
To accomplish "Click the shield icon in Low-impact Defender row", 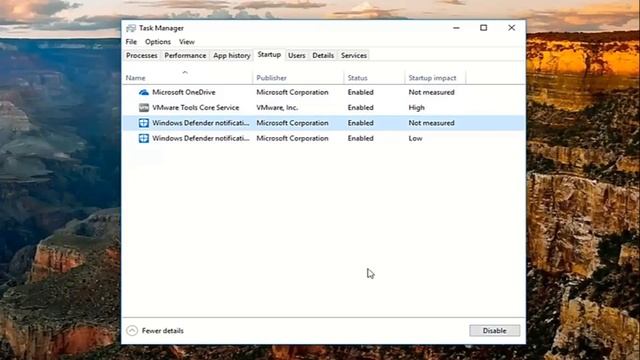I will click(x=144, y=138).
